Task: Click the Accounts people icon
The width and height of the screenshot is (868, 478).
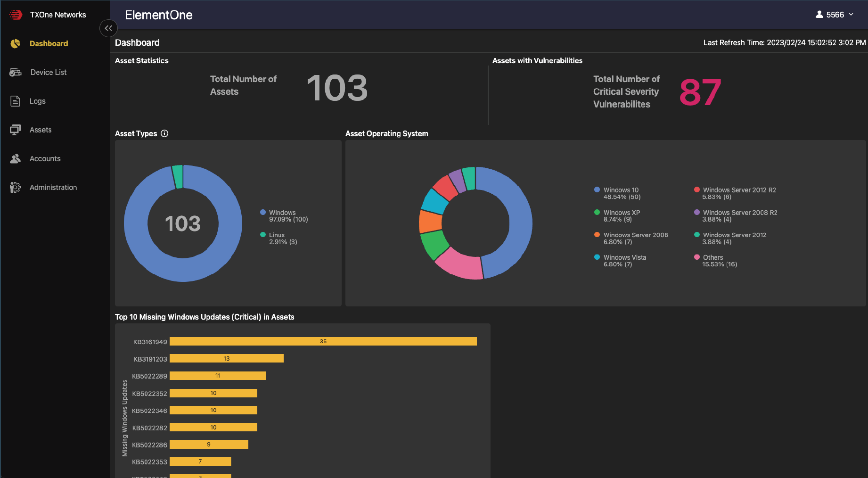Action: (16, 158)
